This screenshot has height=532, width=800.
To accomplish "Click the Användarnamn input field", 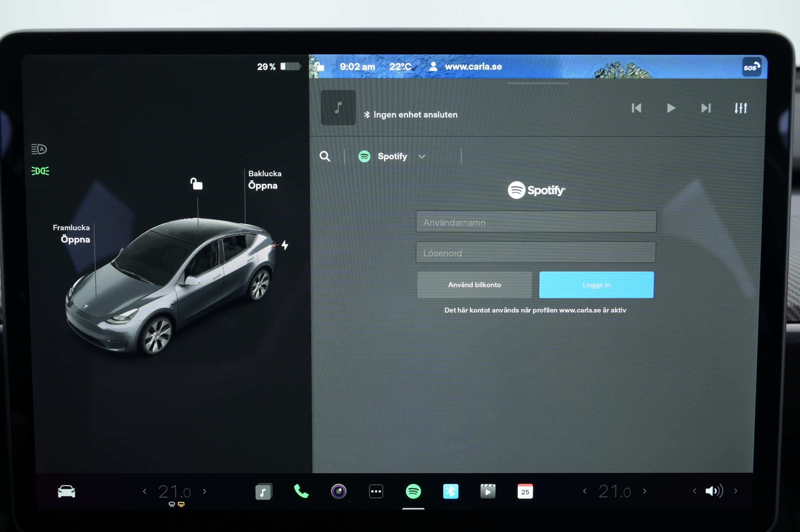I will tap(536, 222).
